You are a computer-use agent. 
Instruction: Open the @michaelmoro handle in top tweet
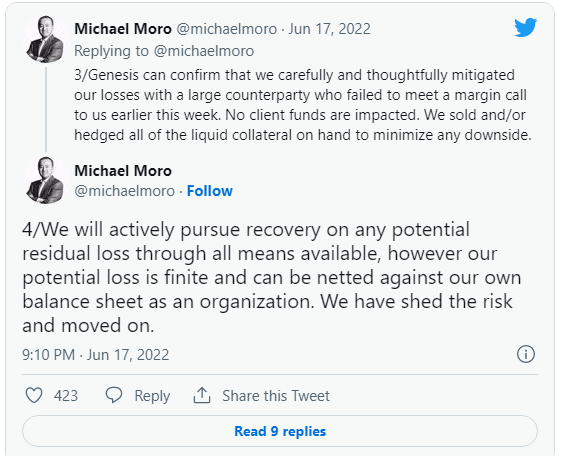click(x=227, y=29)
